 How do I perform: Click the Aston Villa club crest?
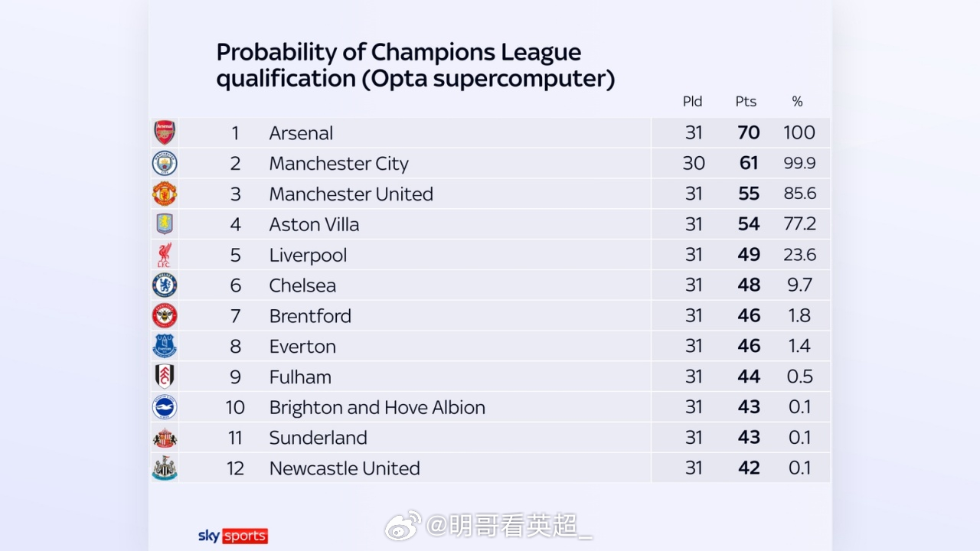165,224
